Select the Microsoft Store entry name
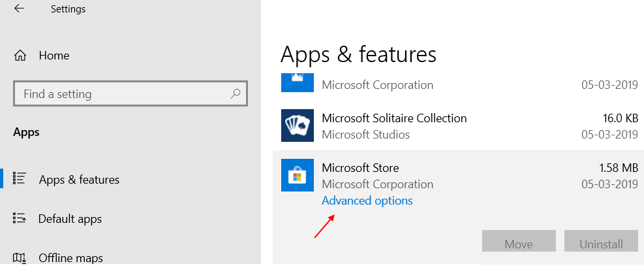644x266 pixels. point(360,168)
